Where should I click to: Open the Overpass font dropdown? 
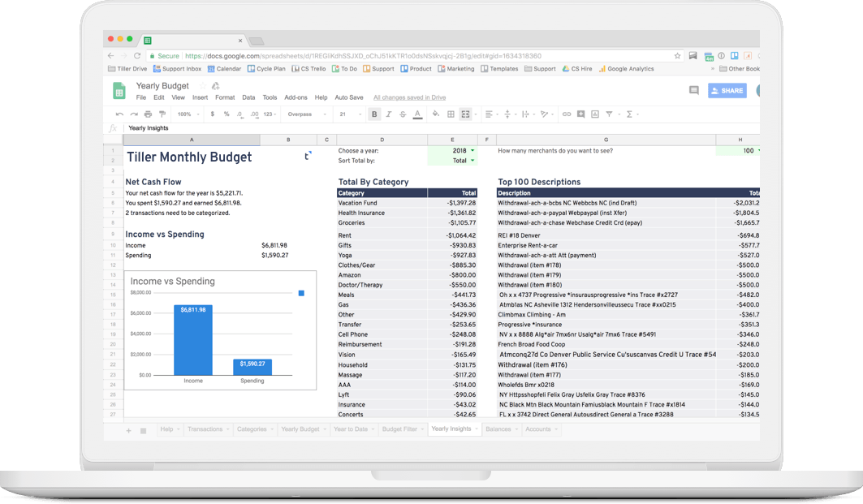pos(307,114)
